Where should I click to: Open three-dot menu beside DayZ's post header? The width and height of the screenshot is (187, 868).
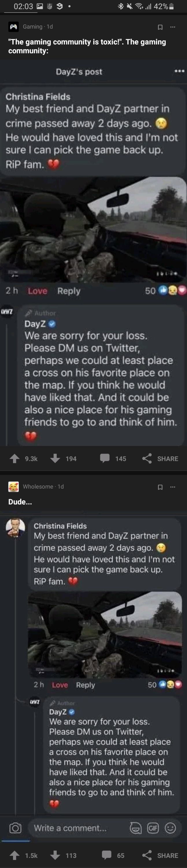[179, 71]
